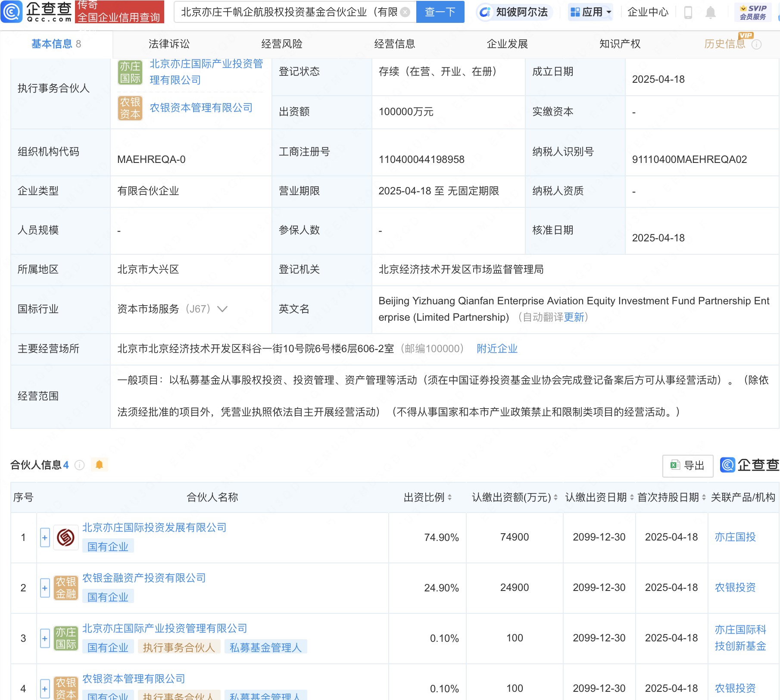Click 私募基金管理人 tag in row 3
The image size is (780, 700).
265,647
